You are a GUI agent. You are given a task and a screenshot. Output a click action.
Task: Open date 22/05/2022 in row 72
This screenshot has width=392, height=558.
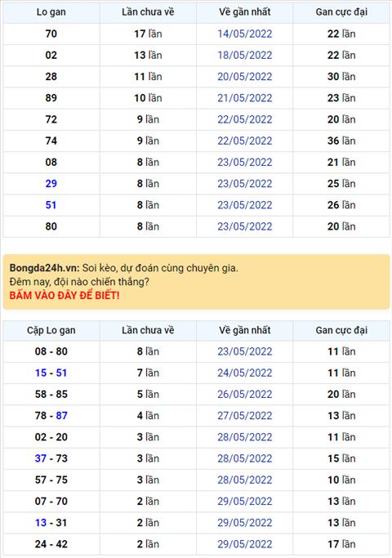245,119
